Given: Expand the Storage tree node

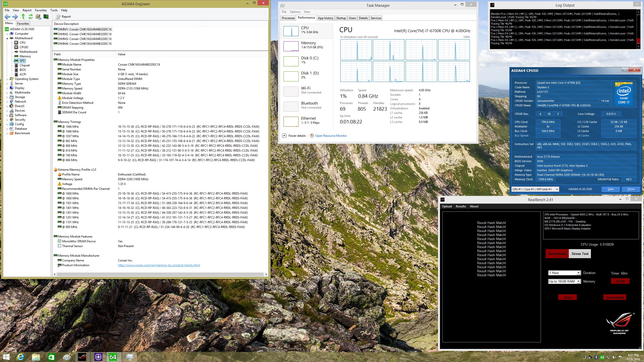Looking at the screenshot, I should (x=7, y=97).
